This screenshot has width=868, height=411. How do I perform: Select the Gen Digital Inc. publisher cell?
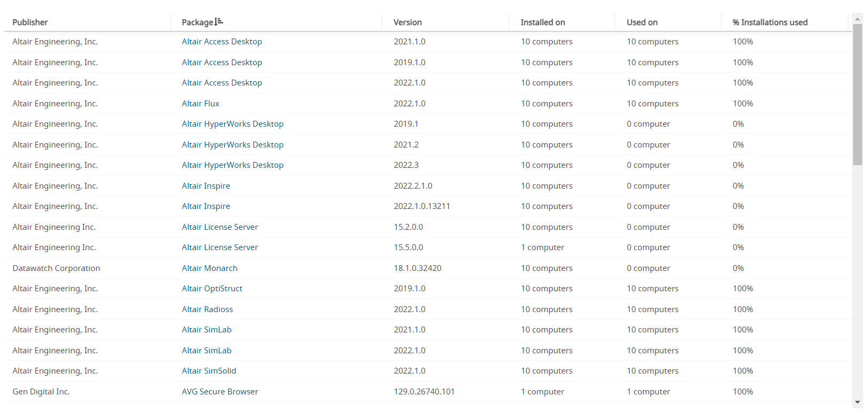click(41, 392)
